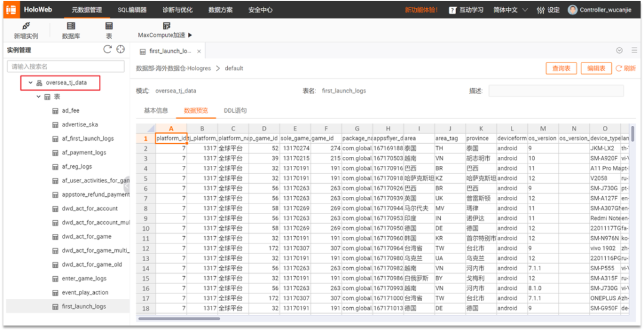
Task: Select af_payment_logs table in tree
Action: (x=84, y=152)
